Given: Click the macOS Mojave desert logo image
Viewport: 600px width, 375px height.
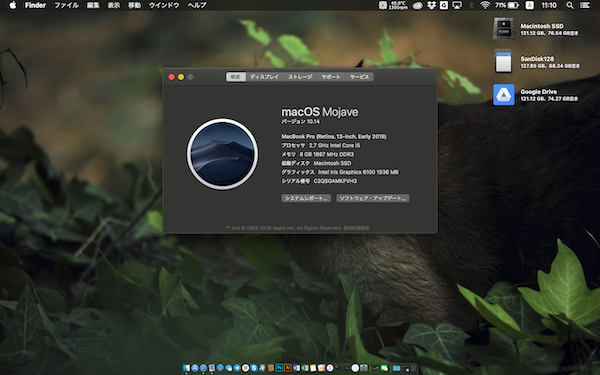Looking at the screenshot, I should click(222, 154).
